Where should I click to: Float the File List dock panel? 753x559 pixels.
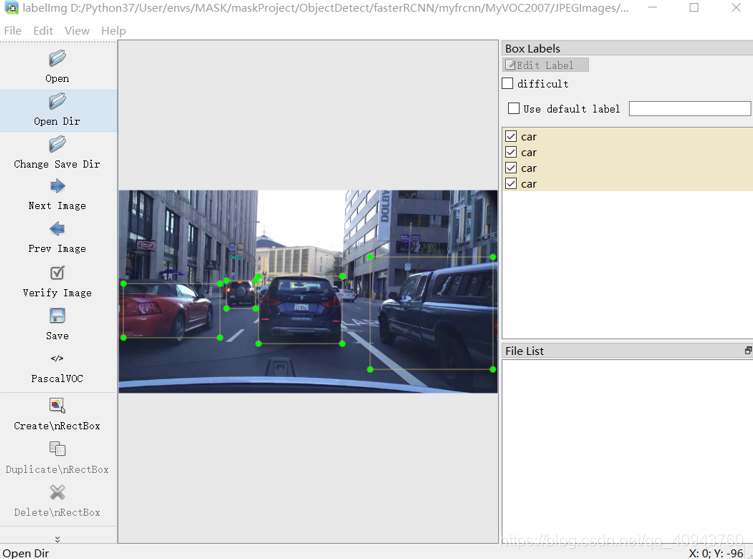[x=748, y=351]
